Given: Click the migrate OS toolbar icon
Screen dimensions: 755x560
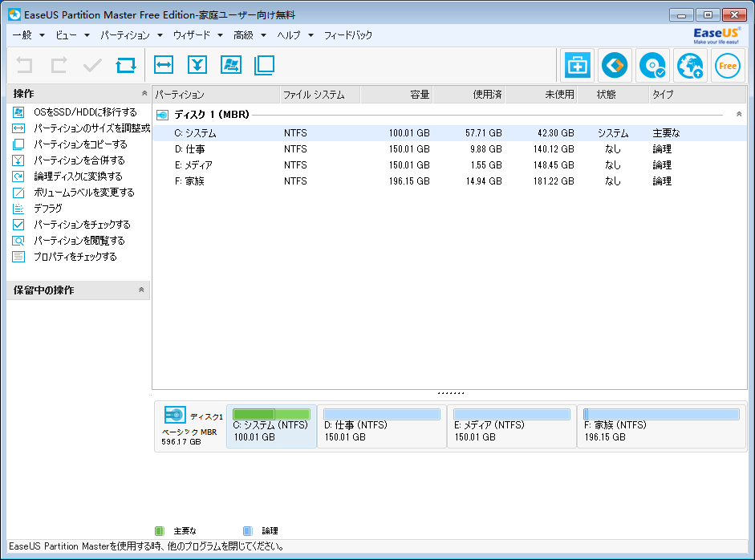Looking at the screenshot, I should click(231, 65).
